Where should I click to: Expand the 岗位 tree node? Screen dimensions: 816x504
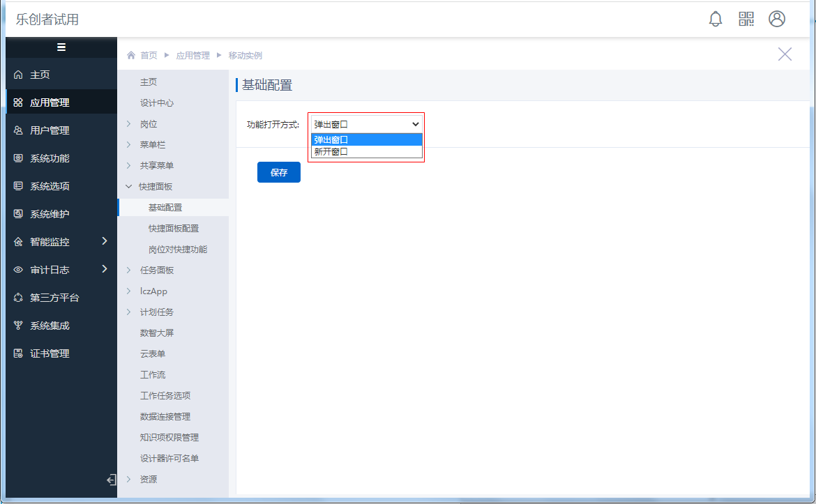[x=128, y=124]
